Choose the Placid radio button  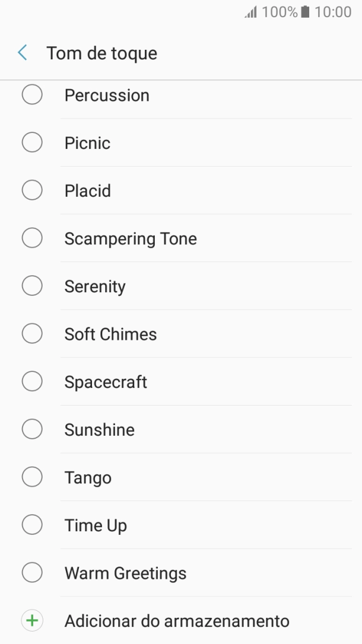(x=32, y=191)
